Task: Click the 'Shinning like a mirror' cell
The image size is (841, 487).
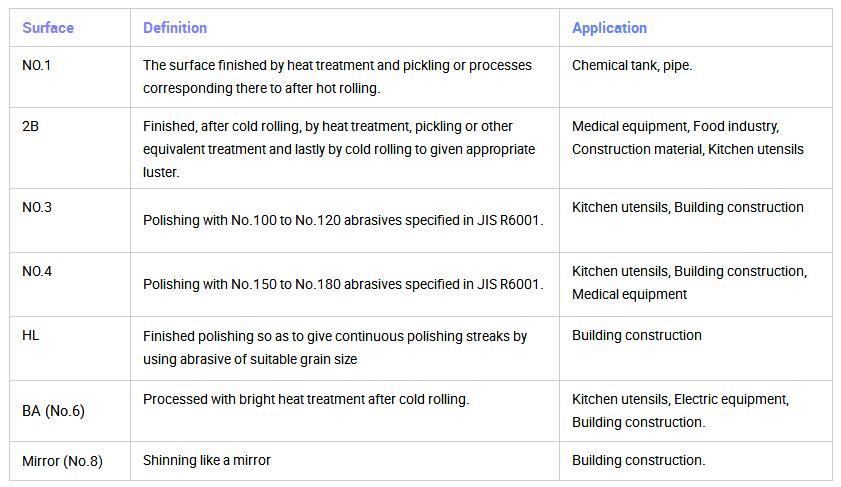Action: pyautogui.click(x=345, y=461)
